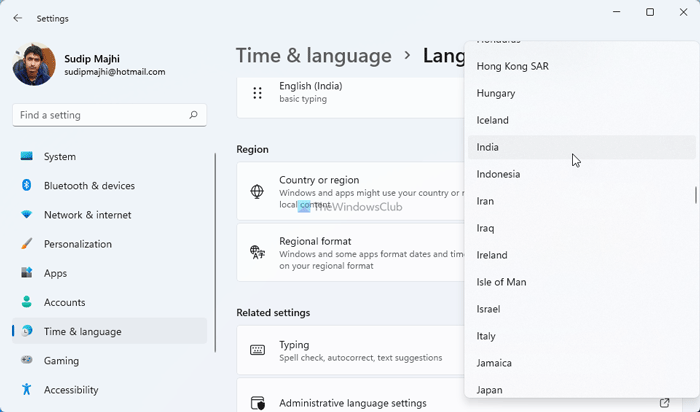Image resolution: width=700 pixels, height=412 pixels.
Task: Select Hong Kong SAR option
Action: click(x=512, y=66)
